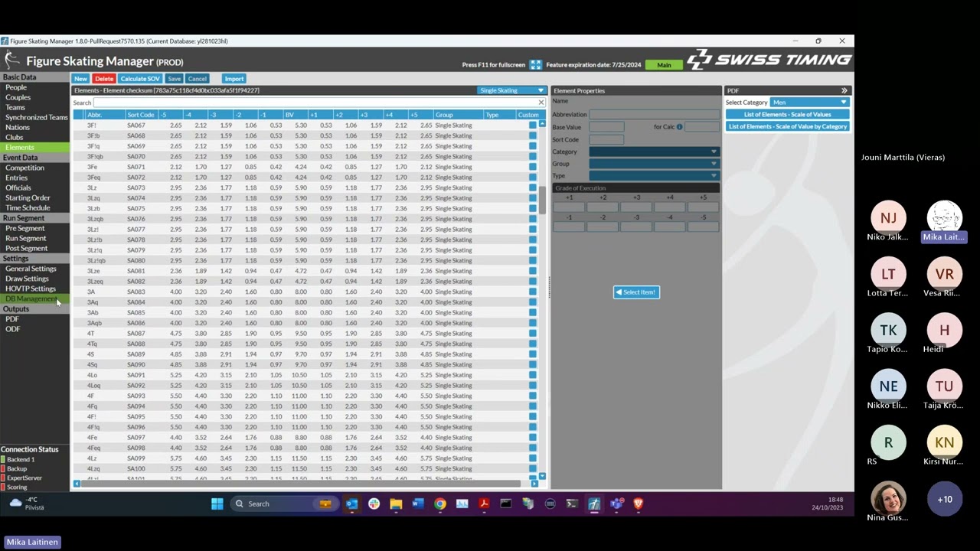Open Microsoft Teams from the taskbar
The height and width of the screenshot is (551, 980).
point(616,504)
